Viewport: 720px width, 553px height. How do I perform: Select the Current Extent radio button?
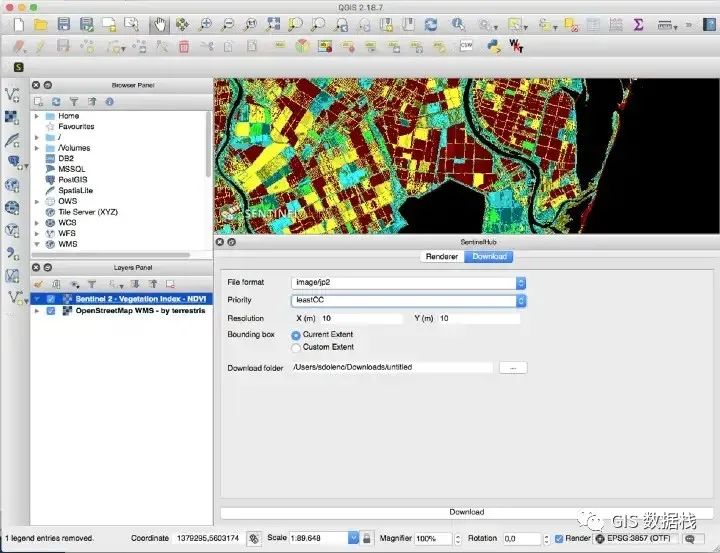(296, 335)
